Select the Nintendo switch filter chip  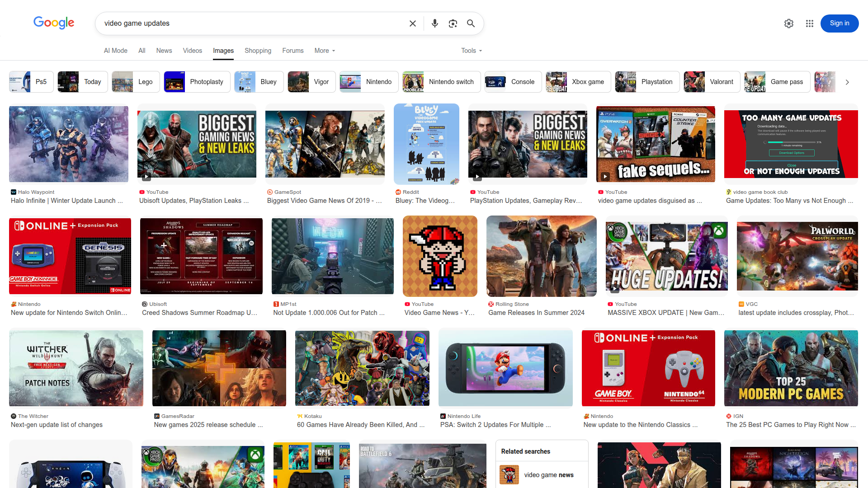tap(442, 82)
